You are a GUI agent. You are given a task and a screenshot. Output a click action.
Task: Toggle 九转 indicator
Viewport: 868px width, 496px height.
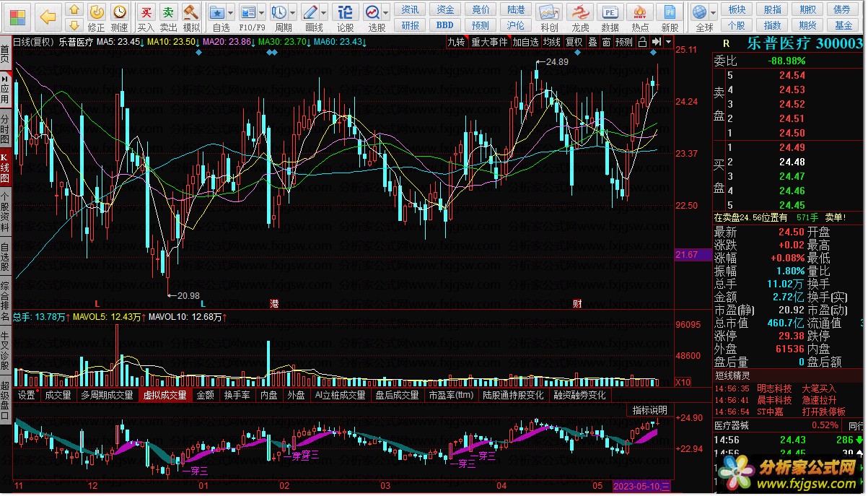pos(456,42)
